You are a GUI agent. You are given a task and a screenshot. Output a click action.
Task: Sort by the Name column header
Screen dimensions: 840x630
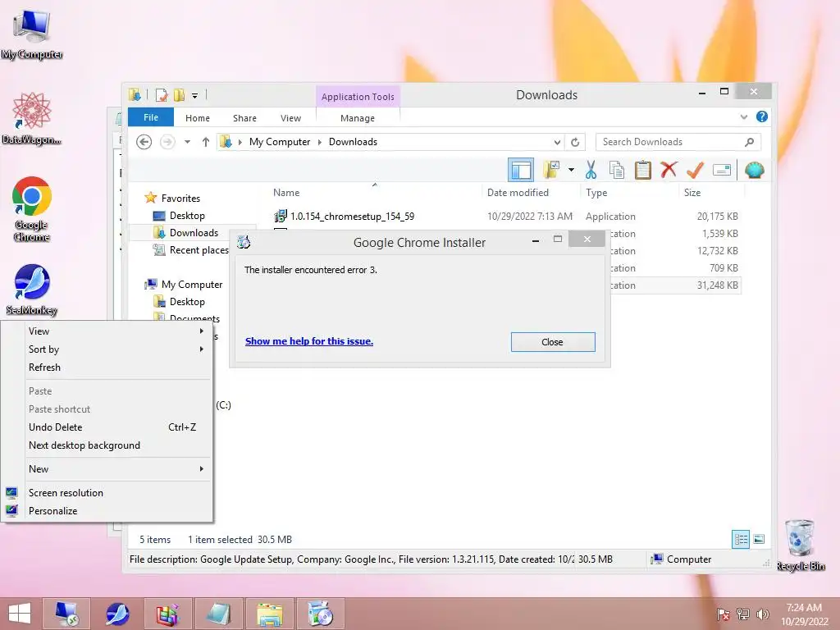click(286, 192)
